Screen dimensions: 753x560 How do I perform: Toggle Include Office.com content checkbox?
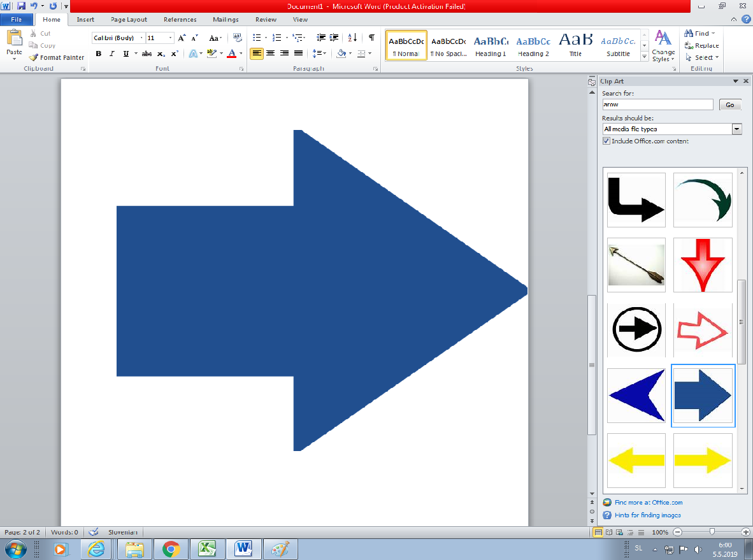(606, 141)
